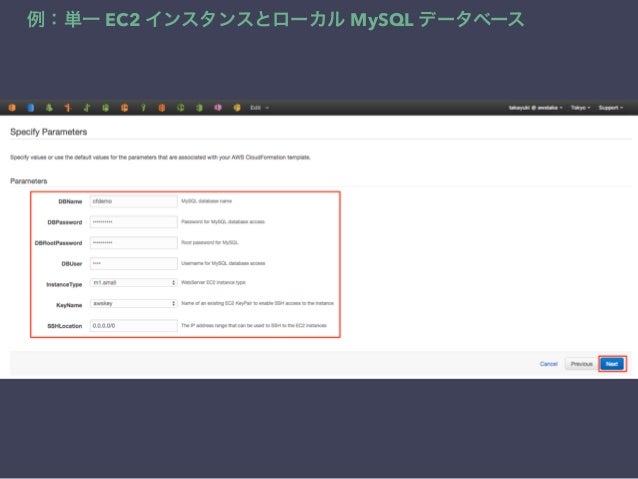
Task: Open the InstanceType m1.small dropdown
Action: (x=133, y=282)
